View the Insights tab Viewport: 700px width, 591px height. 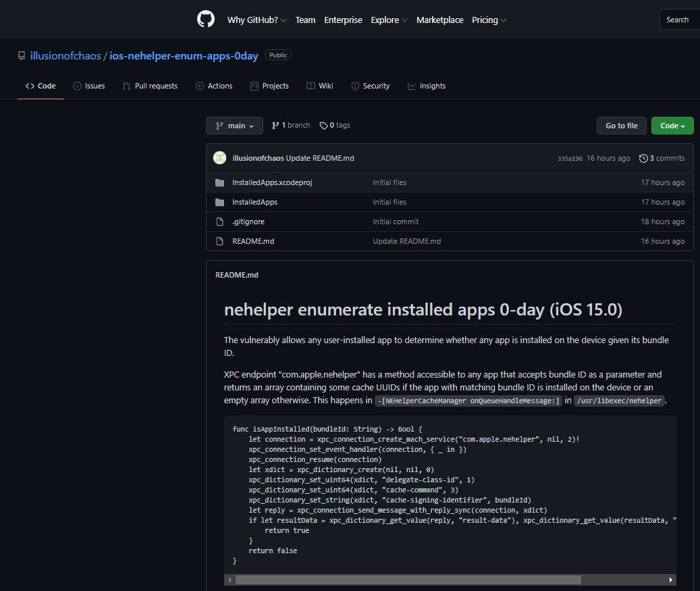click(427, 86)
